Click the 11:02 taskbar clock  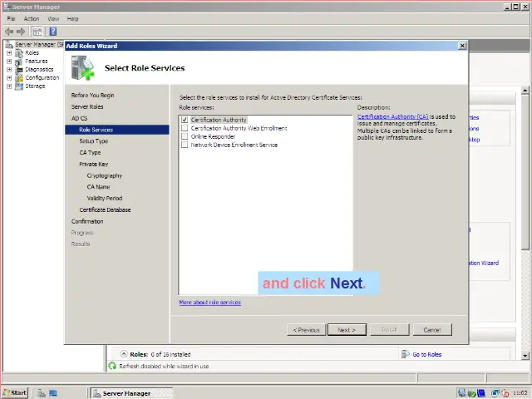pyautogui.click(x=520, y=393)
